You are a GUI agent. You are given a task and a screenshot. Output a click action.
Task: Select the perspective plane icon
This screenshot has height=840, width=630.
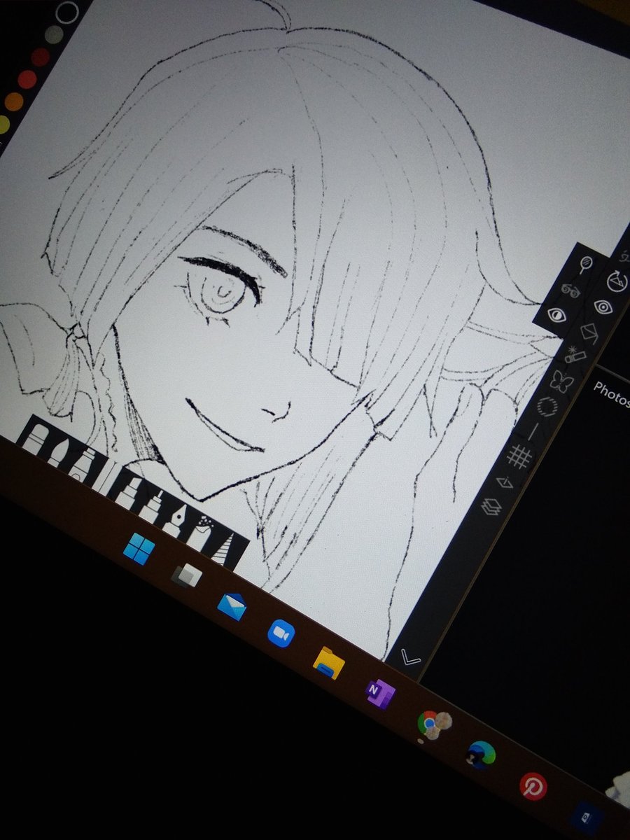[504, 483]
